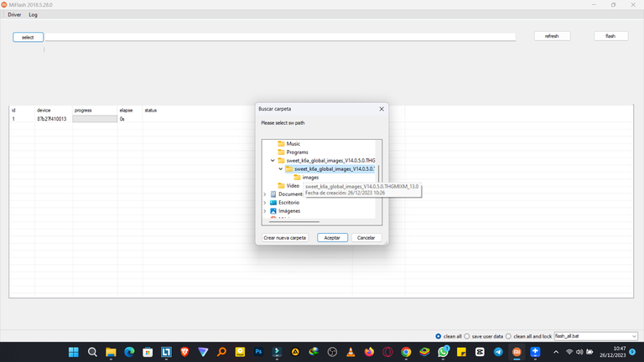Launch Brave browser from taskbar

pos(184,352)
